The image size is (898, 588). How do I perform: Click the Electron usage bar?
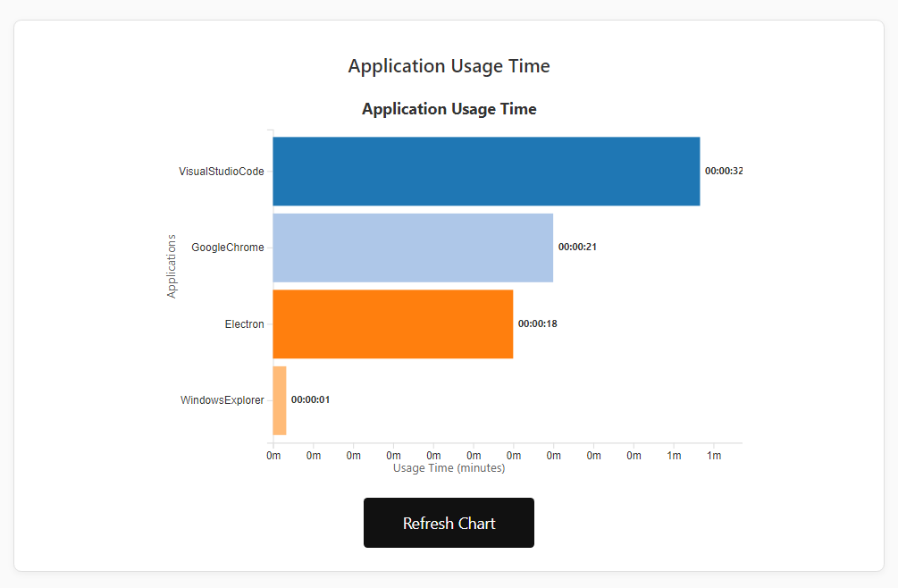point(393,323)
